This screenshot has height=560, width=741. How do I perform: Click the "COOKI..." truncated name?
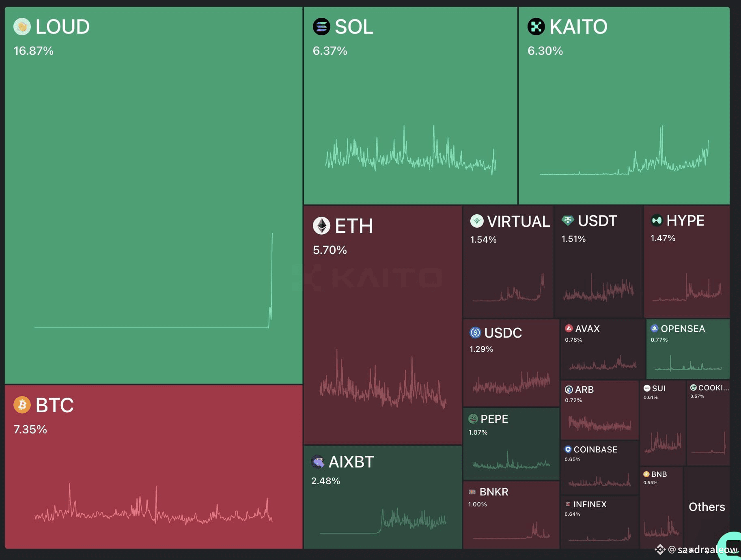pos(713,388)
